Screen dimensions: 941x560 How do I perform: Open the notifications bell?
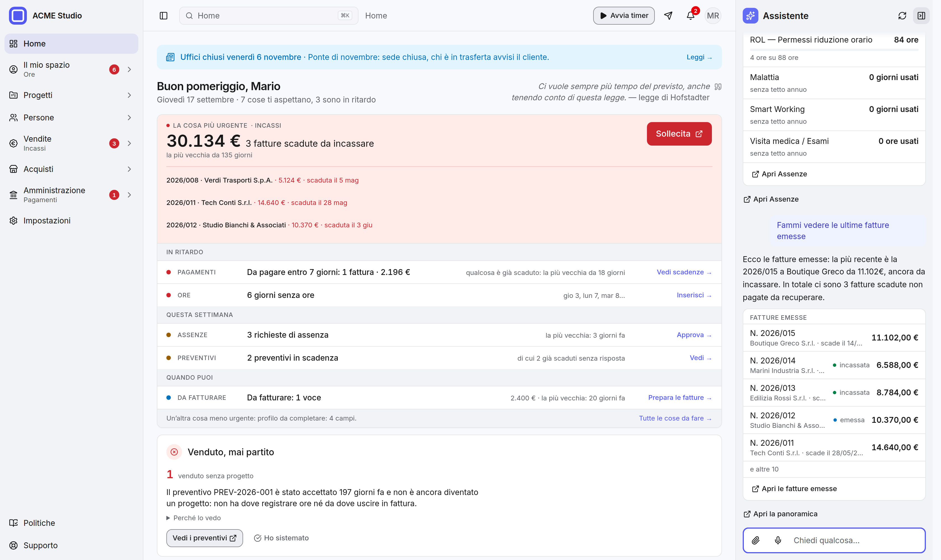pyautogui.click(x=690, y=15)
